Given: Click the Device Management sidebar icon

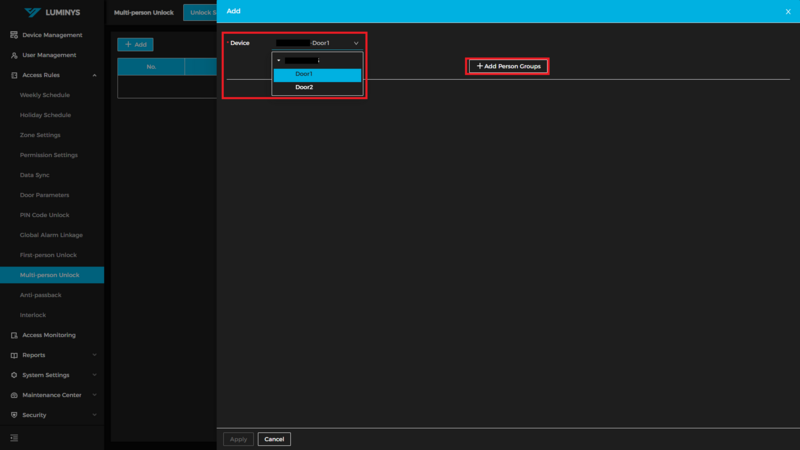Looking at the screenshot, I should point(14,35).
